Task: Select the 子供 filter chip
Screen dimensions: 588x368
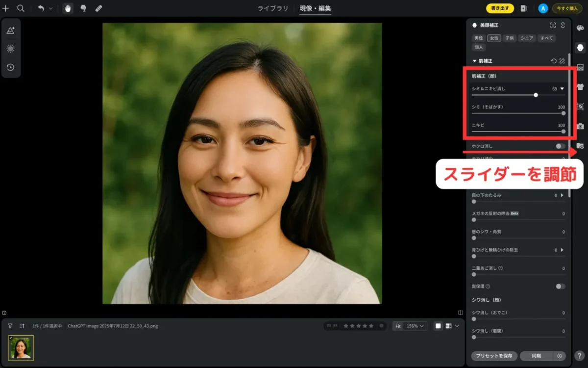Action: [x=510, y=38]
